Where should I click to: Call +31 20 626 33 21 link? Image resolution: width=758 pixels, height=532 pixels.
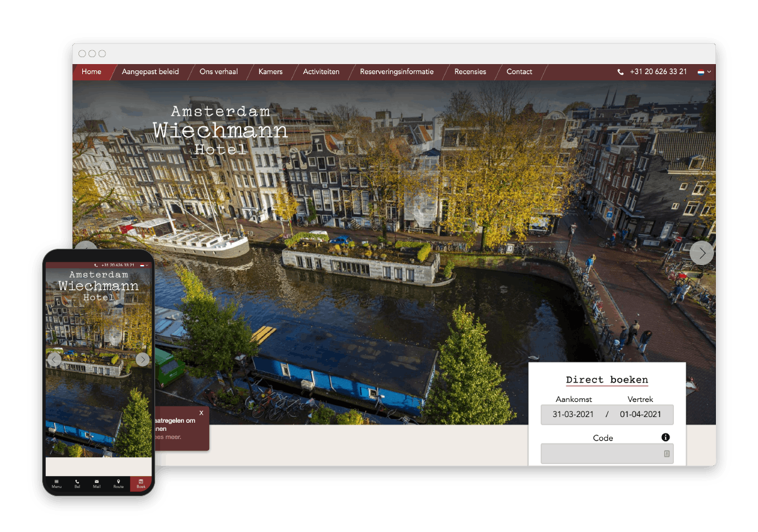pyautogui.click(x=658, y=72)
